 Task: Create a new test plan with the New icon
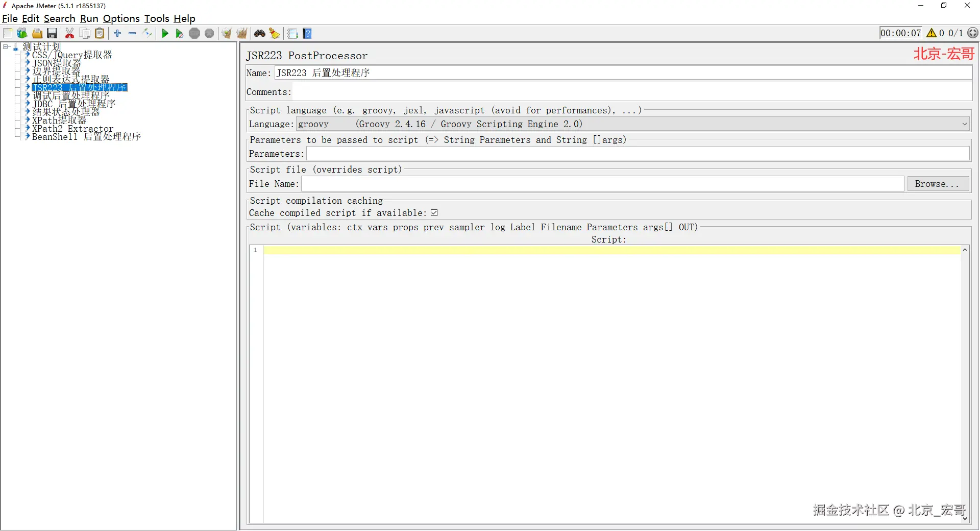coord(8,34)
